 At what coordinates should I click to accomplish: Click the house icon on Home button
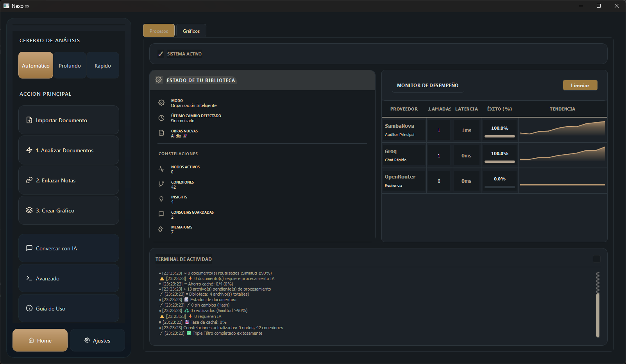click(31, 341)
